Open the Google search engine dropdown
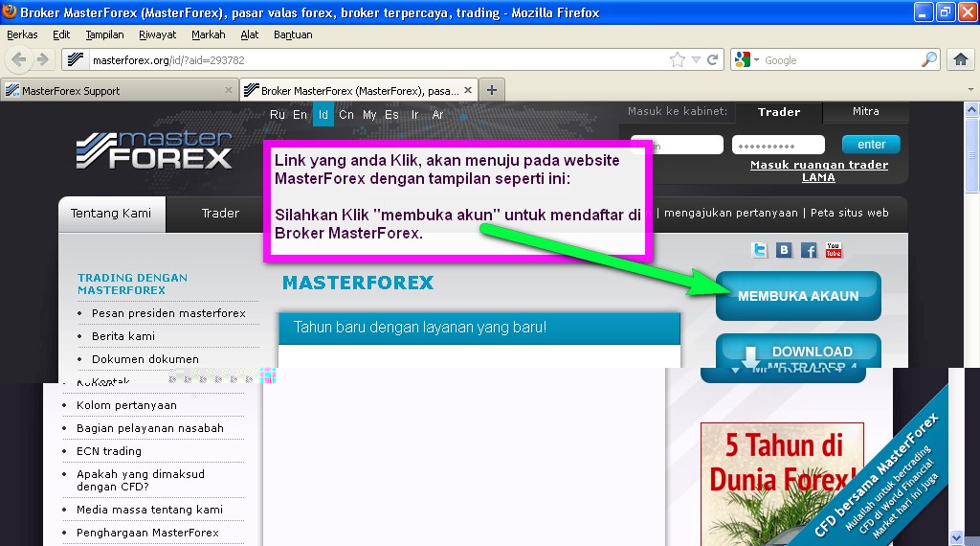 tap(746, 60)
